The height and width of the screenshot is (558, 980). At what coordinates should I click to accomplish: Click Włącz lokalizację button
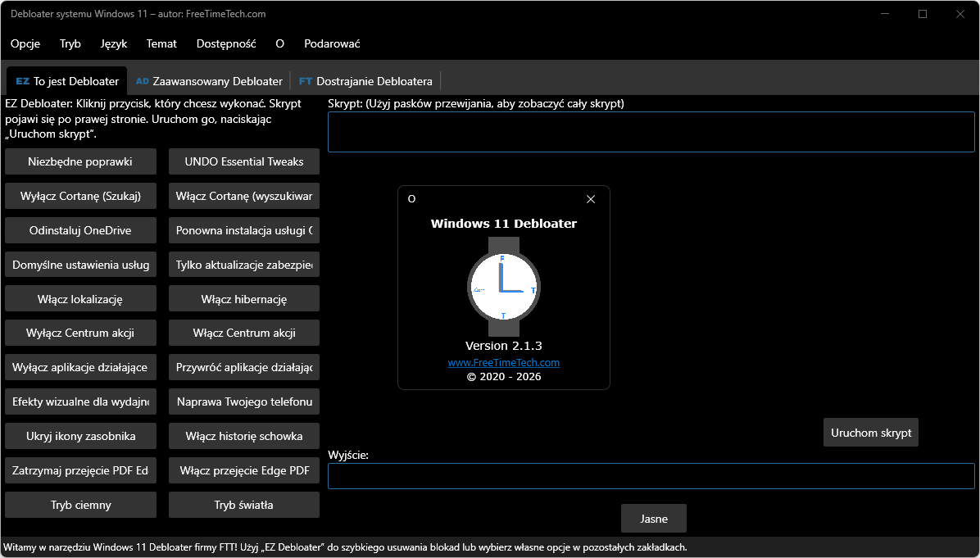click(80, 299)
